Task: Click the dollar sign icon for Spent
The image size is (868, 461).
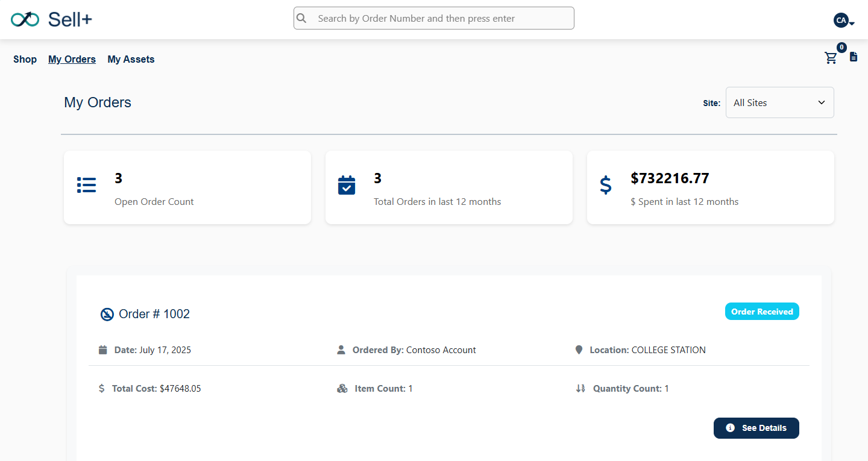Action: [x=606, y=185]
